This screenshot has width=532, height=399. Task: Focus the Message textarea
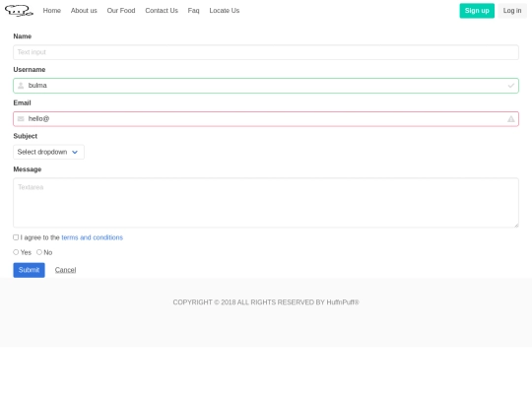coord(266,203)
